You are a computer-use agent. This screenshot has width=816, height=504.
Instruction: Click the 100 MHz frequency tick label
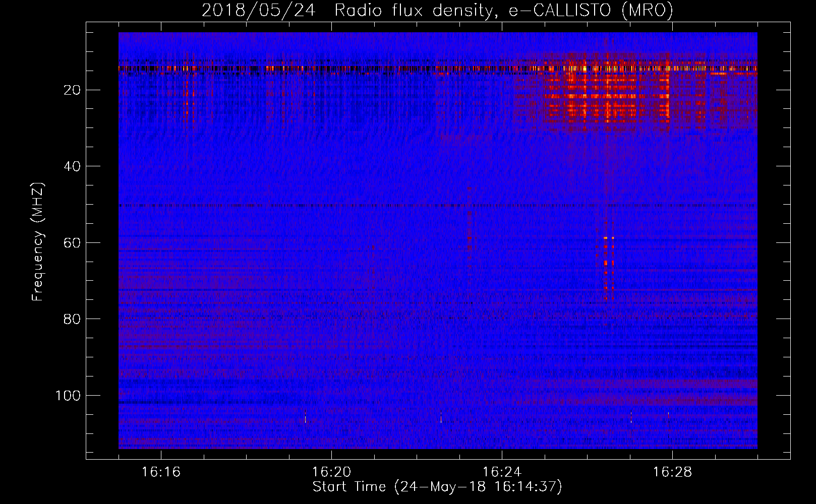[68, 396]
